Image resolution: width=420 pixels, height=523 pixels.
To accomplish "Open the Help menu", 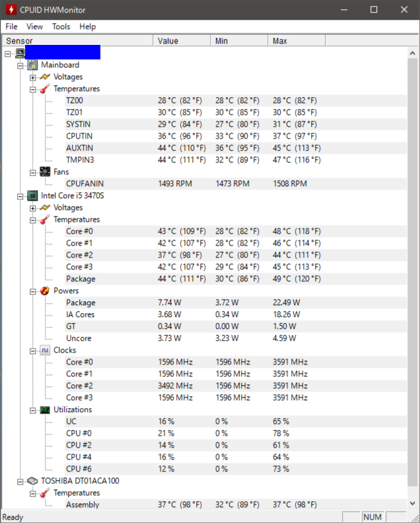I will [x=87, y=26].
